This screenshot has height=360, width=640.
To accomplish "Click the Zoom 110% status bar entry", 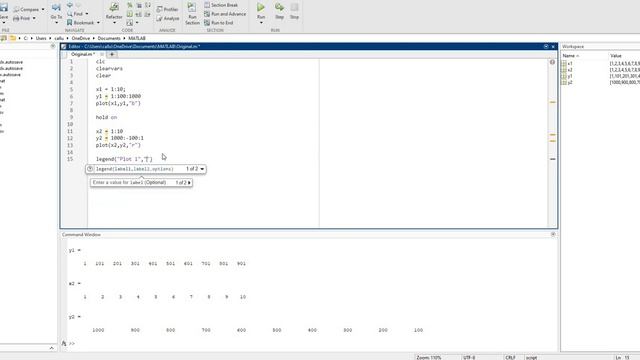I will click(x=429, y=358).
